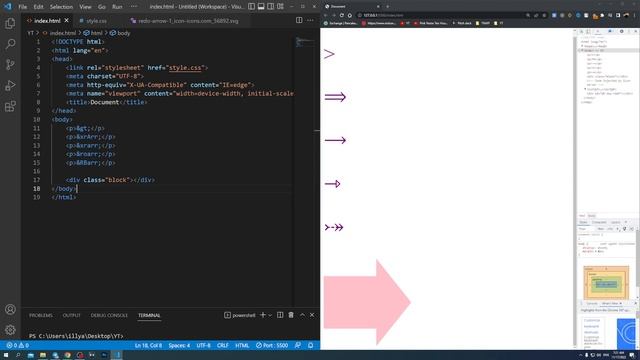Switch to the DEBUG CONSOLE panel tab

109,316
